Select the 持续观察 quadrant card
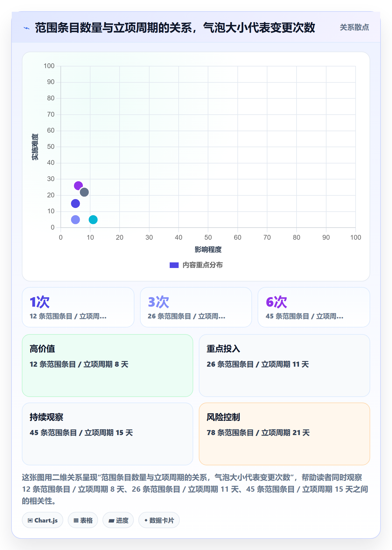 [x=108, y=434]
